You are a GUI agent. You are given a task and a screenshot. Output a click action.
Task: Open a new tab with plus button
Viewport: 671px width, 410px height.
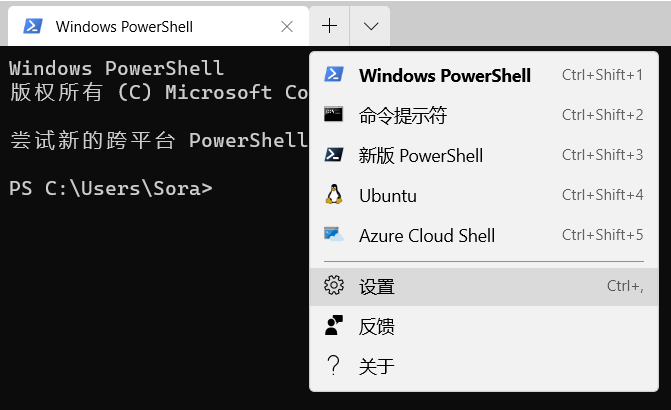pyautogui.click(x=330, y=26)
